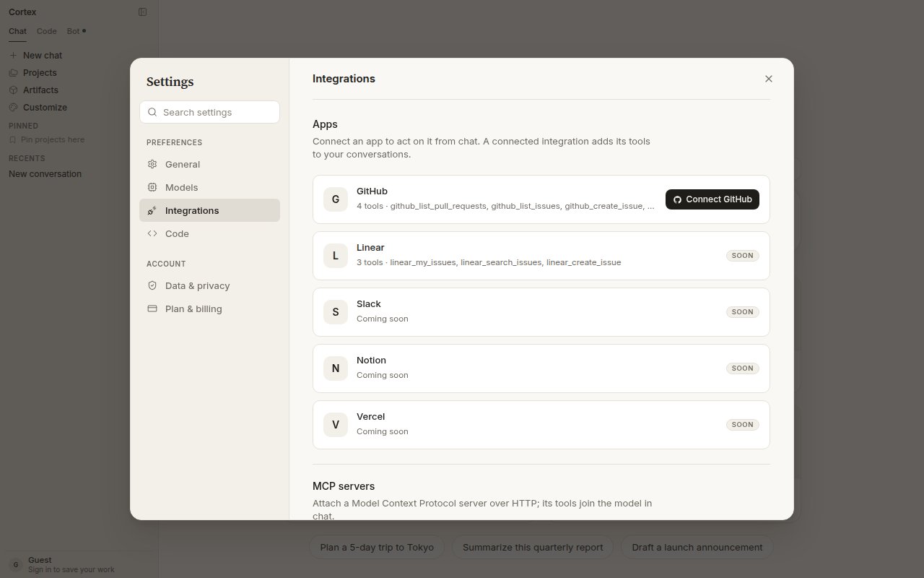Click the Slack S avatar
Viewport: 924px width, 578px height.
pos(336,312)
